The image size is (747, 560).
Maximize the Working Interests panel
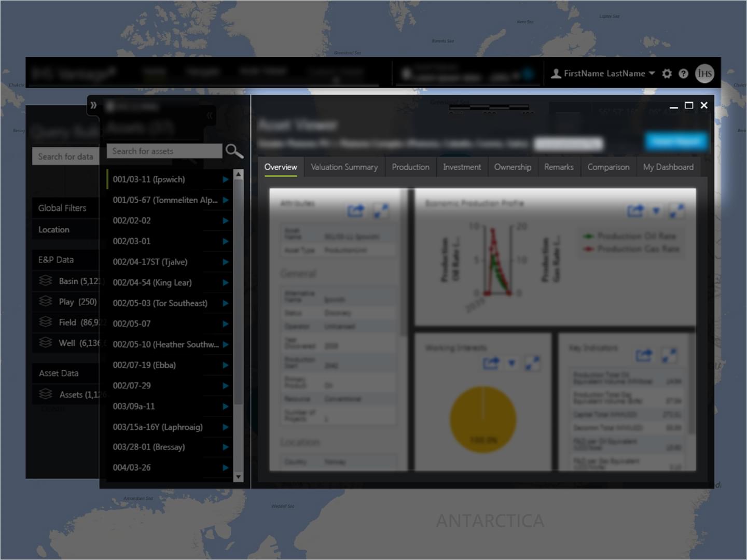(532, 363)
